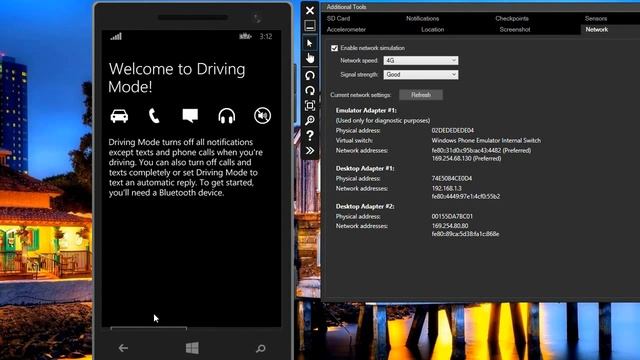Image resolution: width=640 pixels, height=360 pixels.
Task: Click physical address 02DEDEDEDE04
Action: point(453,130)
